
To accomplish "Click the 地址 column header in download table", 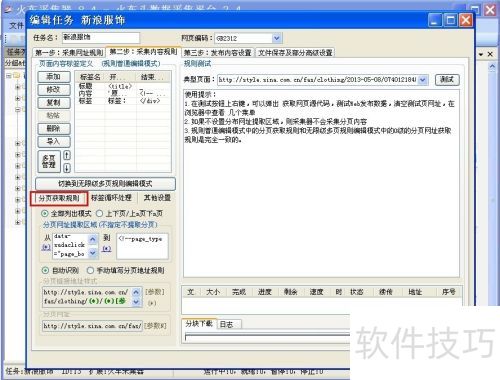I will [x=415, y=292].
